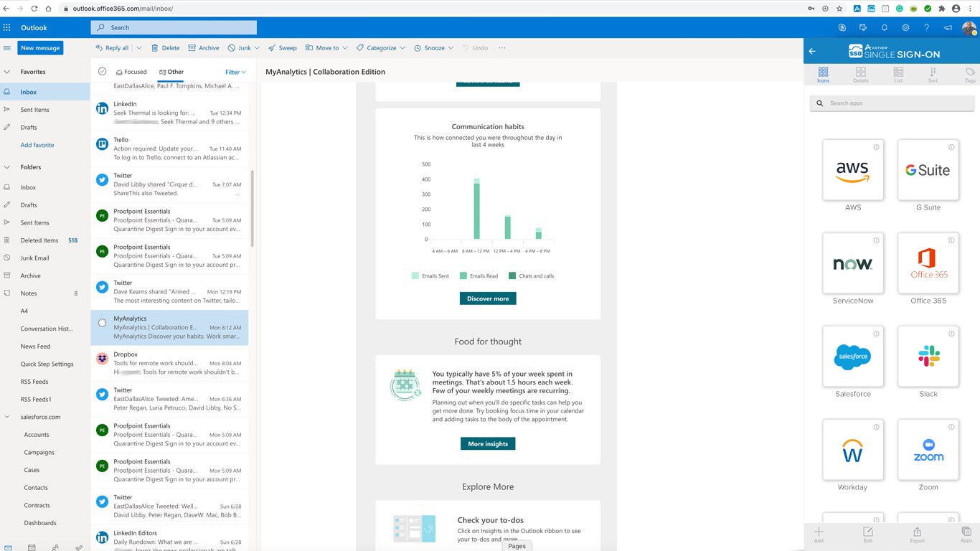The height and width of the screenshot is (551, 980).
Task: Open the Dropbox email in the list
Action: click(170, 363)
